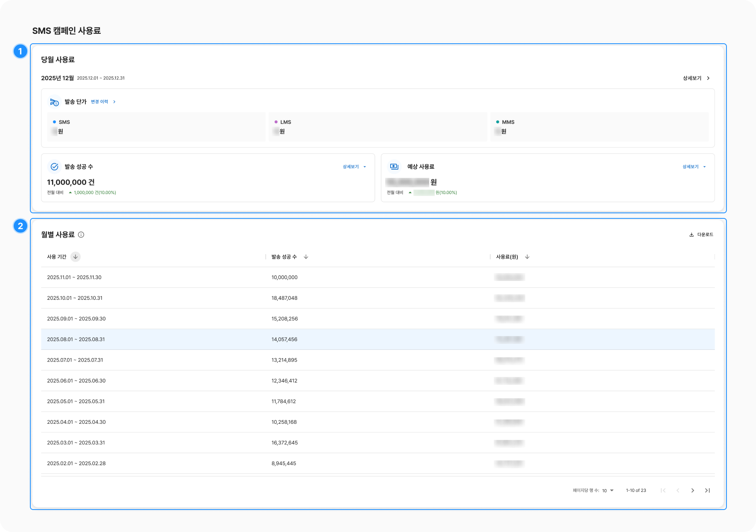Viewport: 756px width, 532px height.
Task: Open top-right 상세보기 for 2025년 12월
Action: (696, 78)
